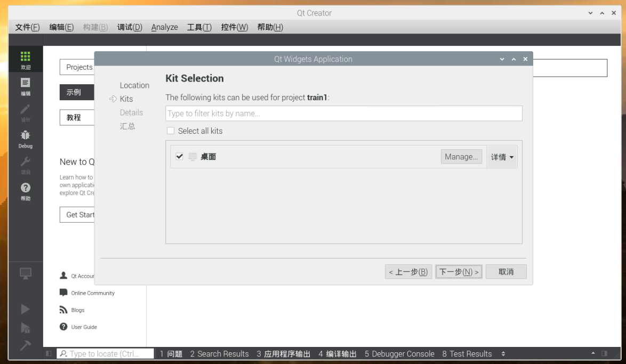Uncheck the 桌面 kit checkbox

pyautogui.click(x=179, y=156)
